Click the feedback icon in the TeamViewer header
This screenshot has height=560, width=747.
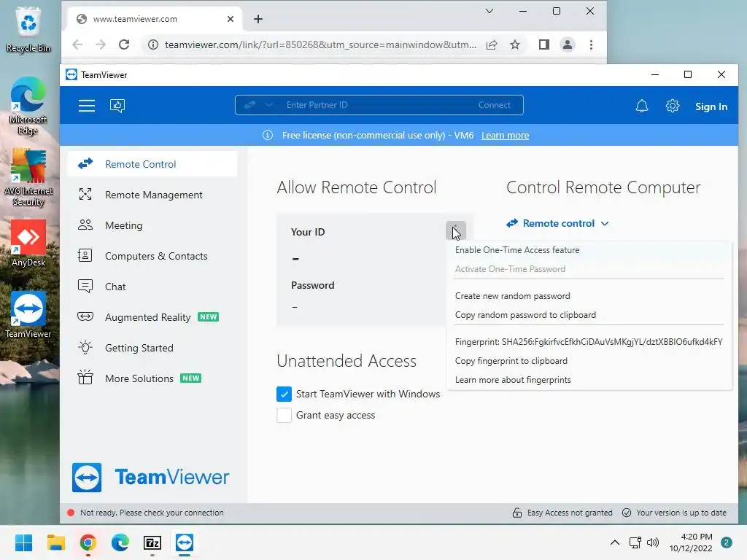click(x=117, y=106)
